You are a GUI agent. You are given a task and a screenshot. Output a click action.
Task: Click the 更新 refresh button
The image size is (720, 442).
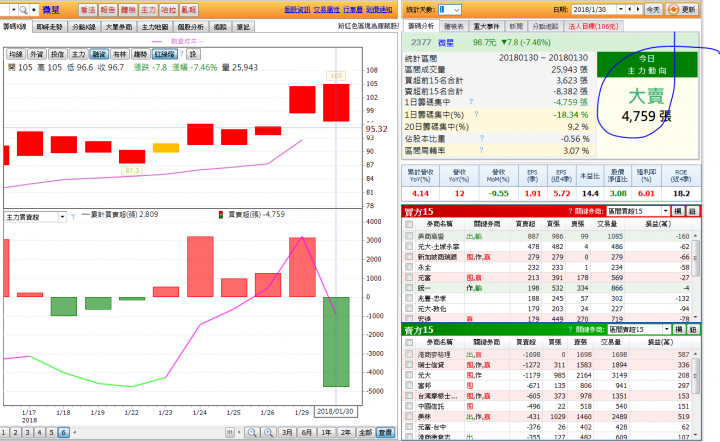pos(682,10)
